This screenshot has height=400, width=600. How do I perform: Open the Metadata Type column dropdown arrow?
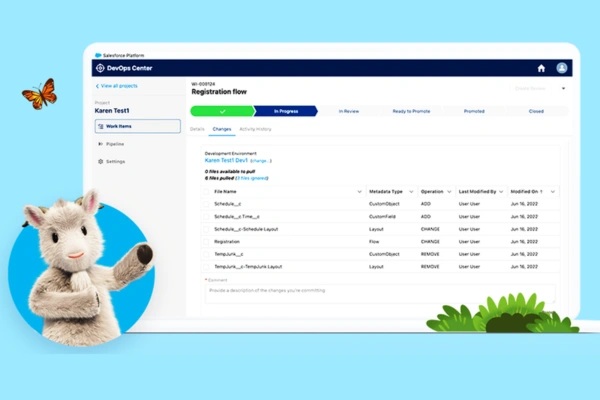[x=411, y=191]
